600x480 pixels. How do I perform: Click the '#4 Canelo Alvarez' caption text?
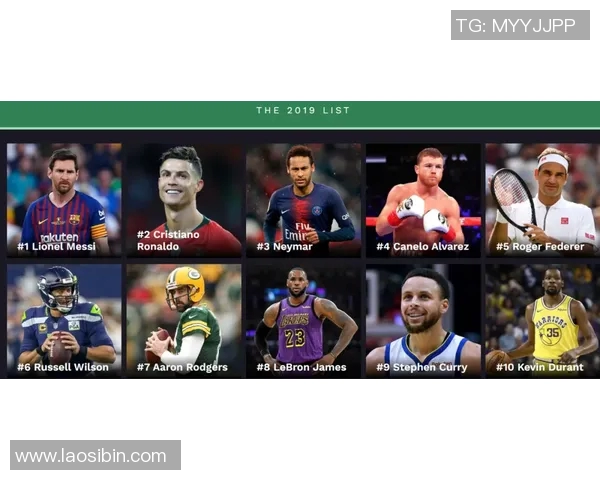[422, 247]
